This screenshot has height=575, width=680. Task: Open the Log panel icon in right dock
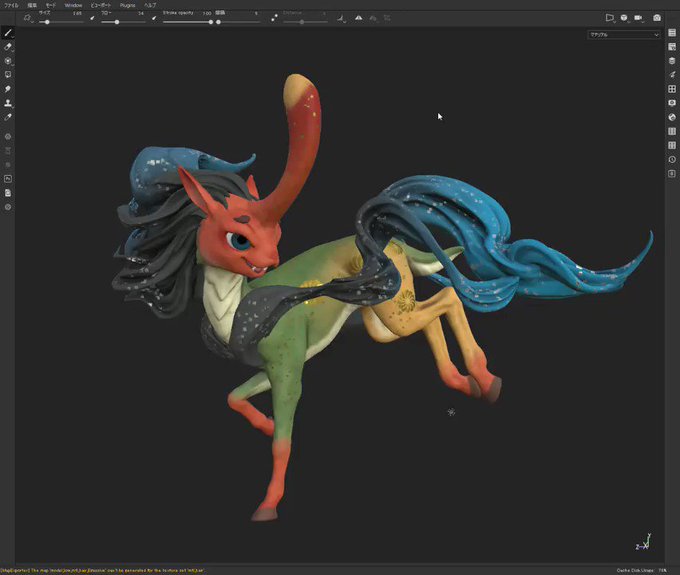672,173
